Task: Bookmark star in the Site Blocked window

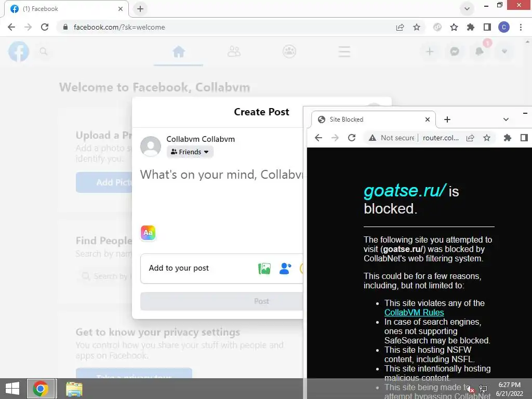Action: coord(487,138)
